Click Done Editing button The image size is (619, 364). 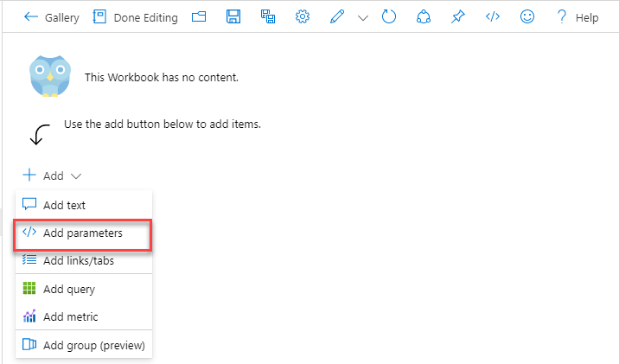pyautogui.click(x=136, y=17)
